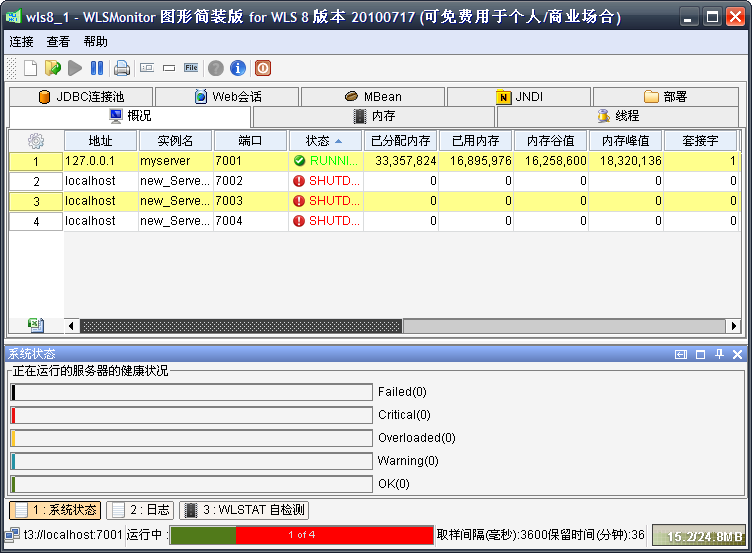The height and width of the screenshot is (553, 752).
Task: Click the right arrow of horizontal scrollbar
Action: pyautogui.click(x=733, y=326)
